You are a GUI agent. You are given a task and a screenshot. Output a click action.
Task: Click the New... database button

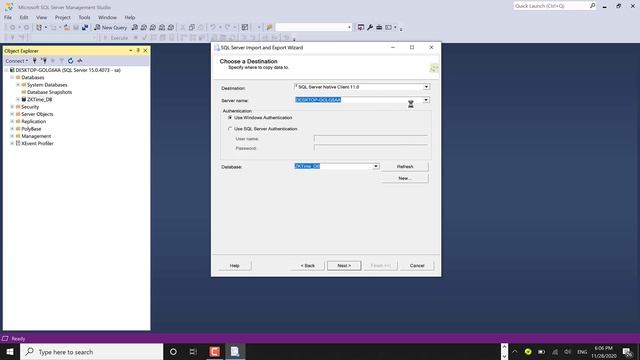(405, 178)
